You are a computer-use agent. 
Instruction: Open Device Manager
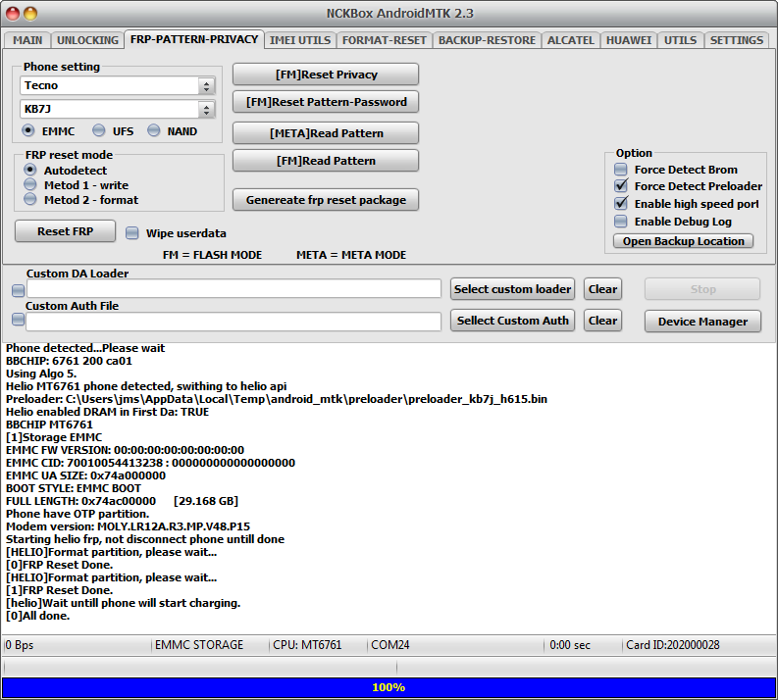coord(702,322)
